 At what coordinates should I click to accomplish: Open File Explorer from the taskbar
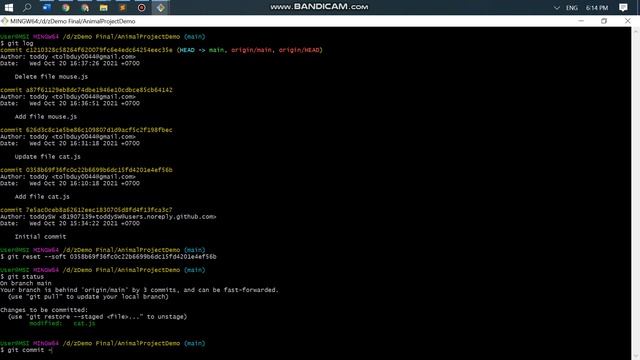click(x=104, y=7)
